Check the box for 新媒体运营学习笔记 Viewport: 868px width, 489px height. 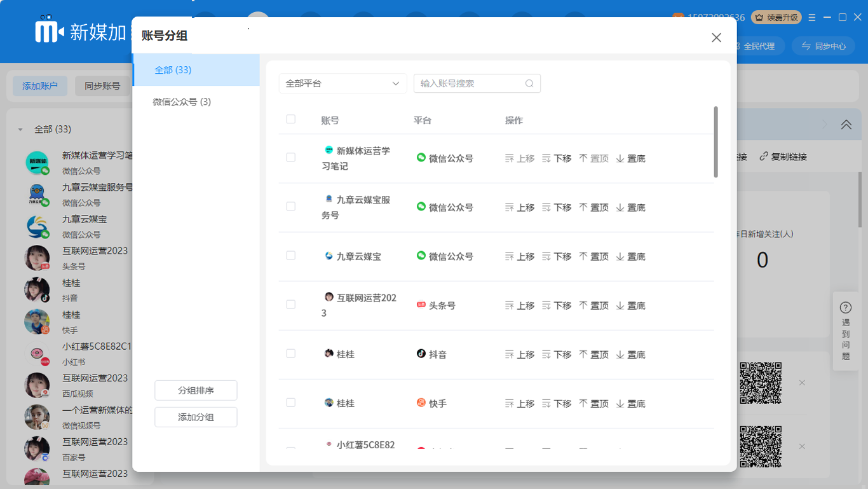pos(291,157)
